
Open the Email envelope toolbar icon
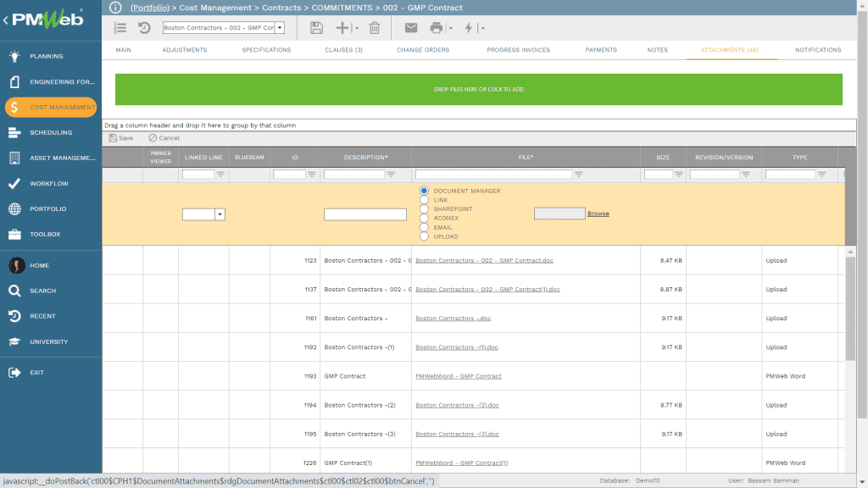click(411, 27)
